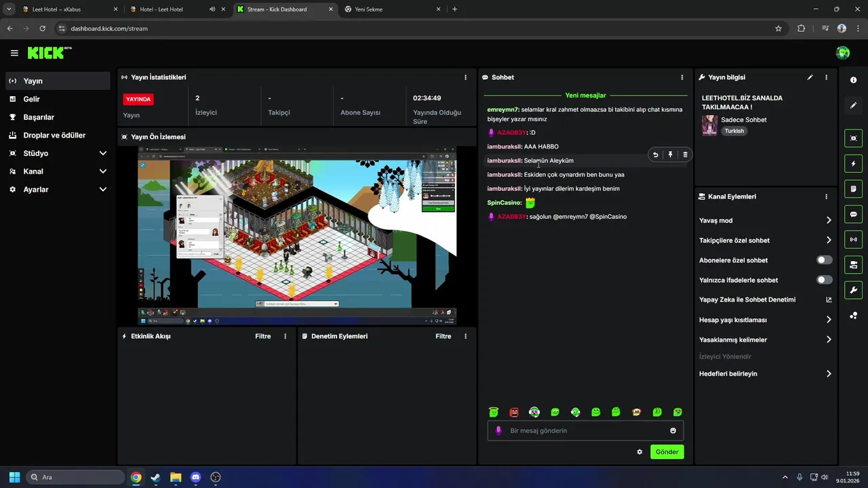Open chat settings gear next to Gönder
Screen dimensions: 868x488
click(639, 452)
